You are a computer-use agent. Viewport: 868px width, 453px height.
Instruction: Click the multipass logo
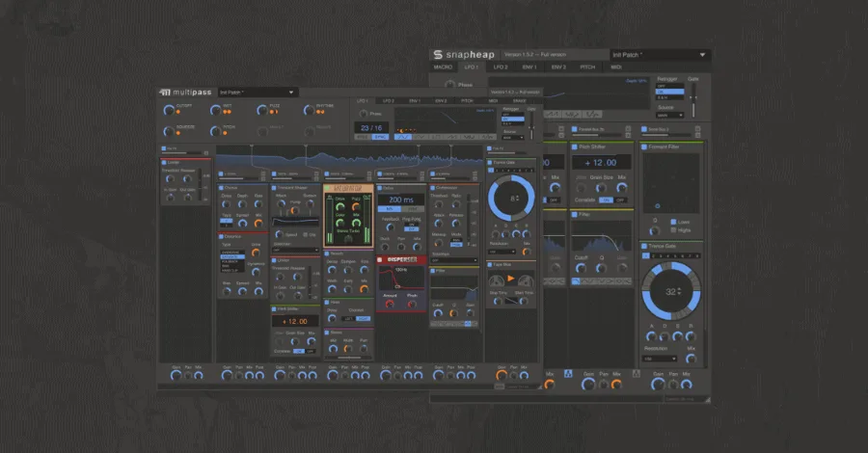pos(185,93)
